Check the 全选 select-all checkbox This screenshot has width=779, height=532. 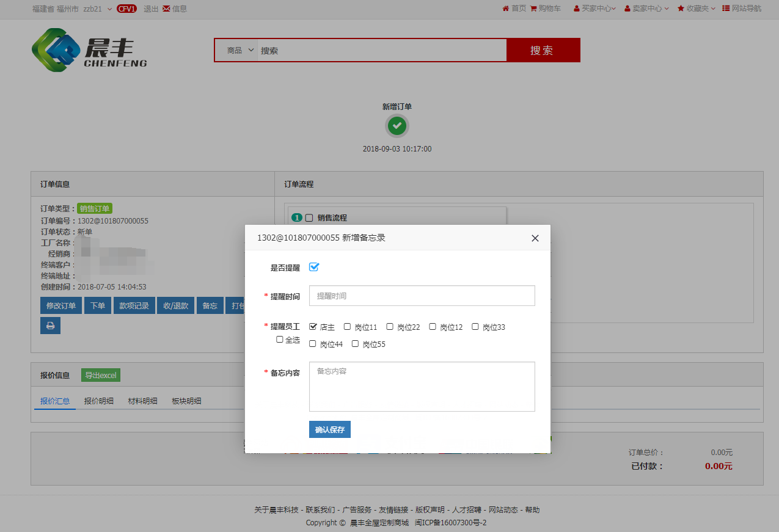(x=280, y=340)
